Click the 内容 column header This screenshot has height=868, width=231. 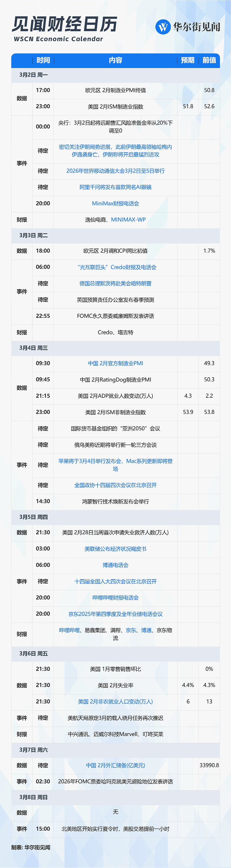click(x=115, y=60)
